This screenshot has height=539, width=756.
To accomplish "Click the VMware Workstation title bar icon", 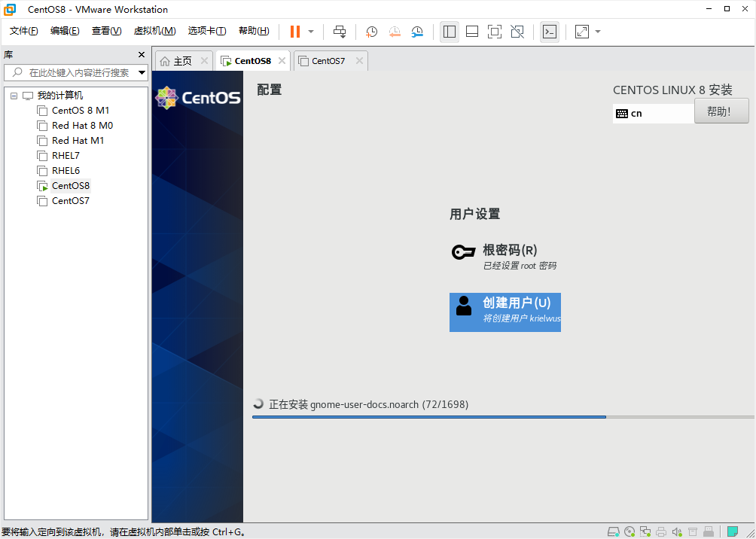I will pos(10,9).
